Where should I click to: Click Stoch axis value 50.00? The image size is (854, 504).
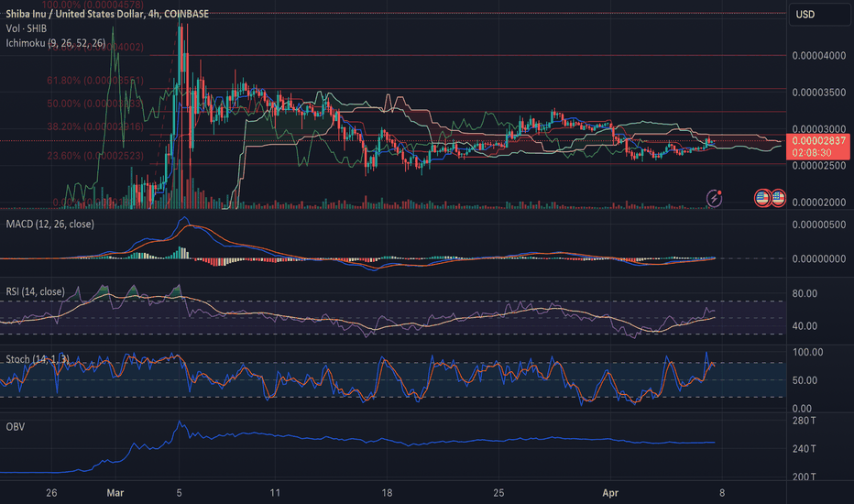click(805, 380)
